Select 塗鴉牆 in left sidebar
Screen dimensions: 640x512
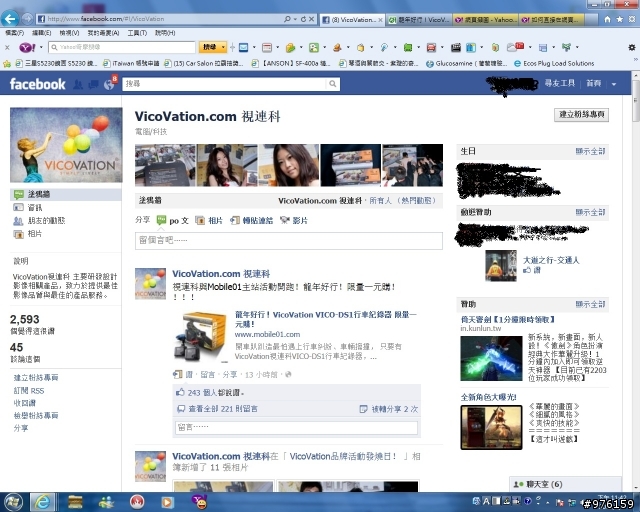pyautogui.click(x=66, y=194)
